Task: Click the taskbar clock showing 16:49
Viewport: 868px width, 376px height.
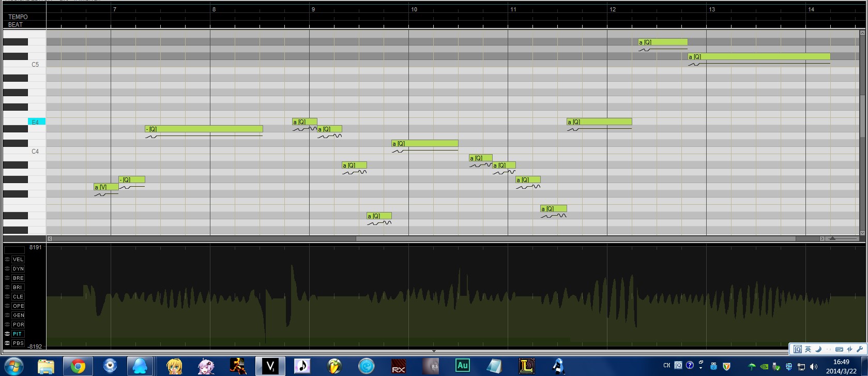Action: (x=841, y=362)
